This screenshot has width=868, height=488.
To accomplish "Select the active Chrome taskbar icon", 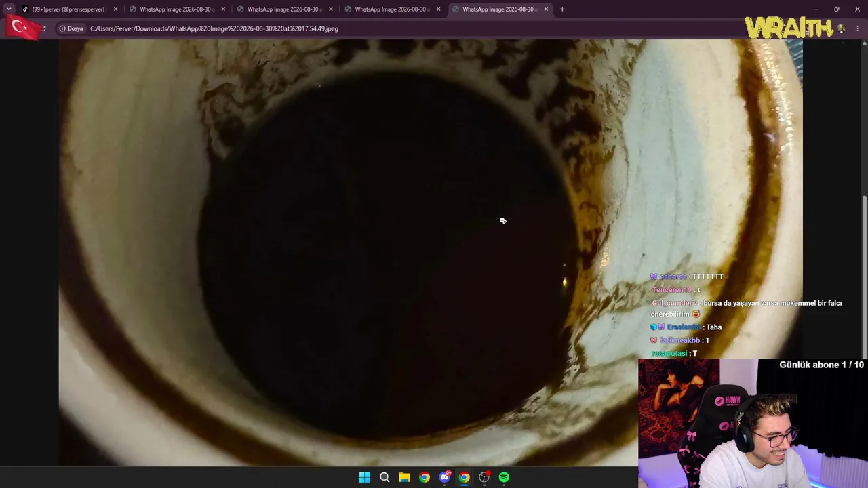I will [464, 477].
